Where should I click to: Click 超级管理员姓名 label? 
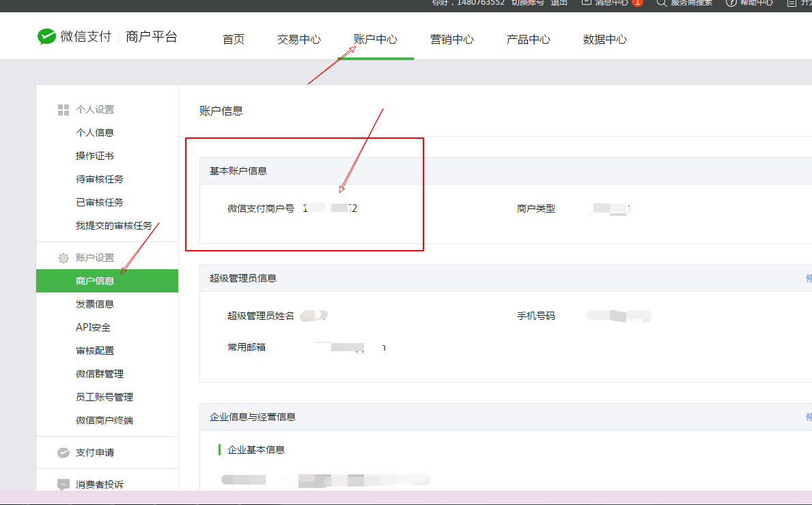(260, 316)
